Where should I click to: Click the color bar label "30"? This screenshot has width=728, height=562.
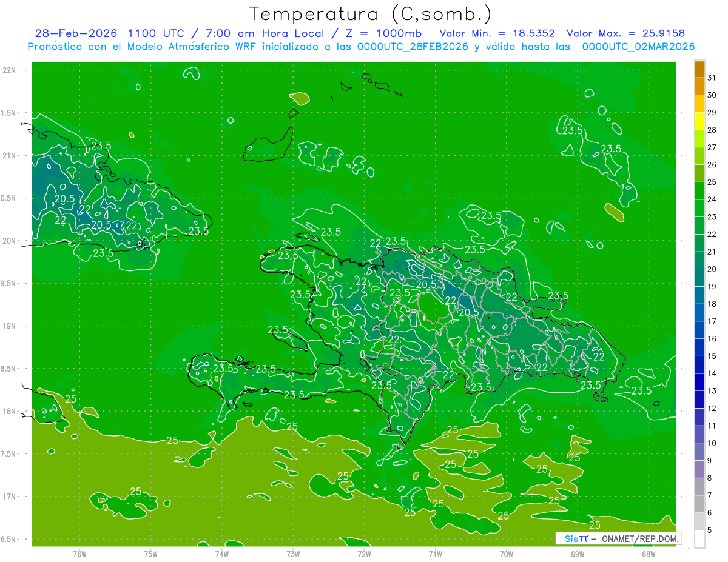(x=712, y=95)
